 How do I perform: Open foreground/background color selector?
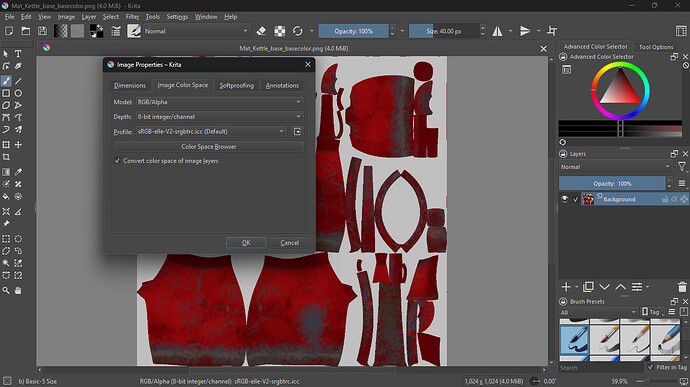point(96,31)
